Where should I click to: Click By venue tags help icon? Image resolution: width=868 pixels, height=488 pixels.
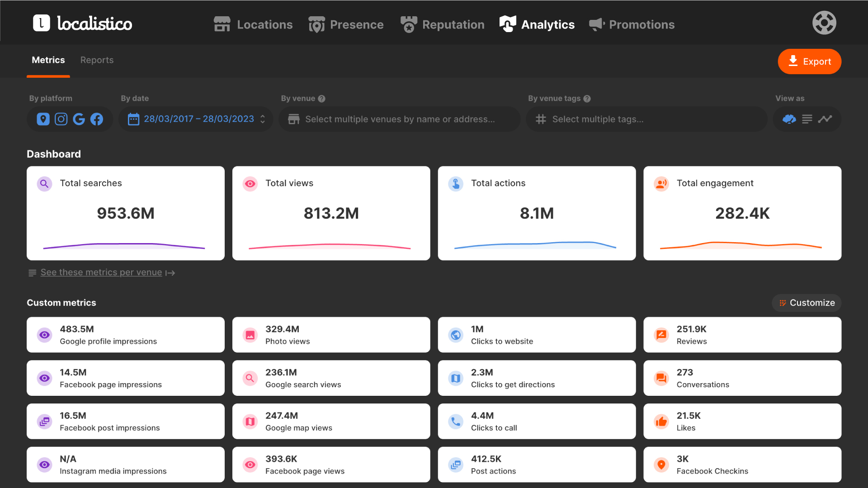[x=587, y=99]
